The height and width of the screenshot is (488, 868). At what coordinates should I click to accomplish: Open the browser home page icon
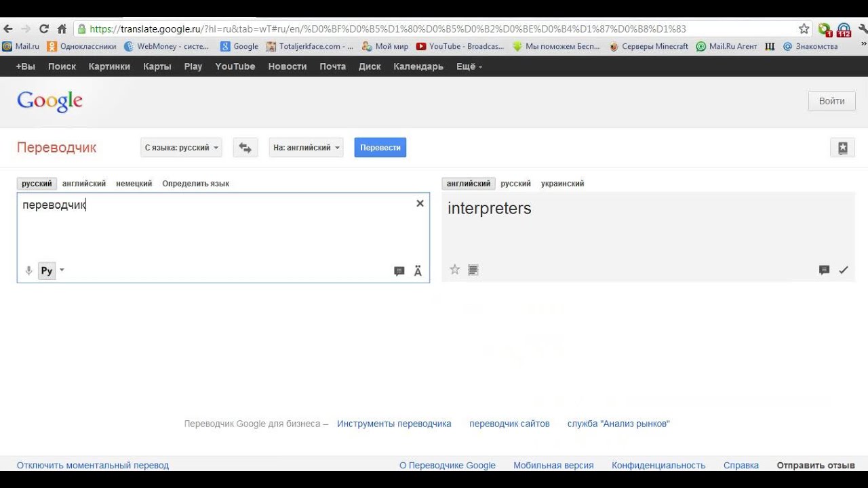coord(62,29)
